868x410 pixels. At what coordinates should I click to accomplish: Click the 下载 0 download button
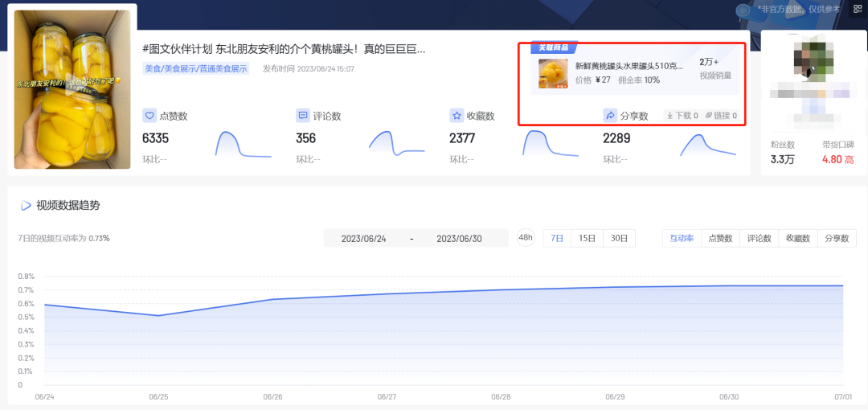(682, 116)
